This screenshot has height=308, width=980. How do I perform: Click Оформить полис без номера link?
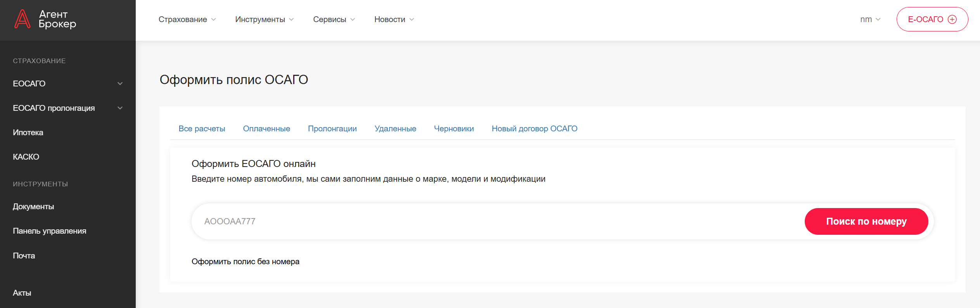(x=245, y=262)
